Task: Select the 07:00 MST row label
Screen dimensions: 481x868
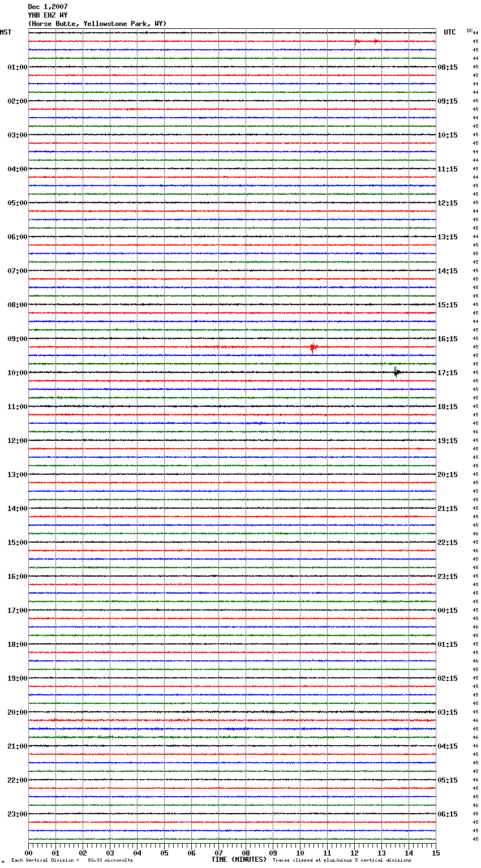Action: coord(18,271)
